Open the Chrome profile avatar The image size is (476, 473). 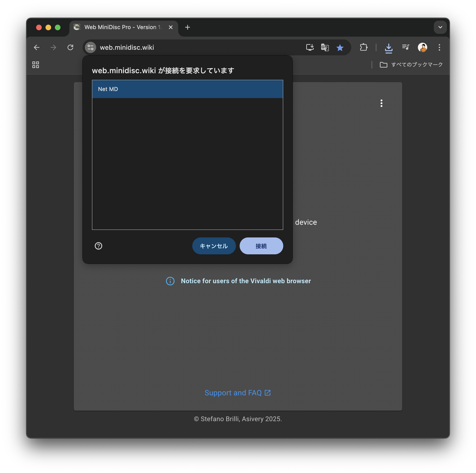422,48
